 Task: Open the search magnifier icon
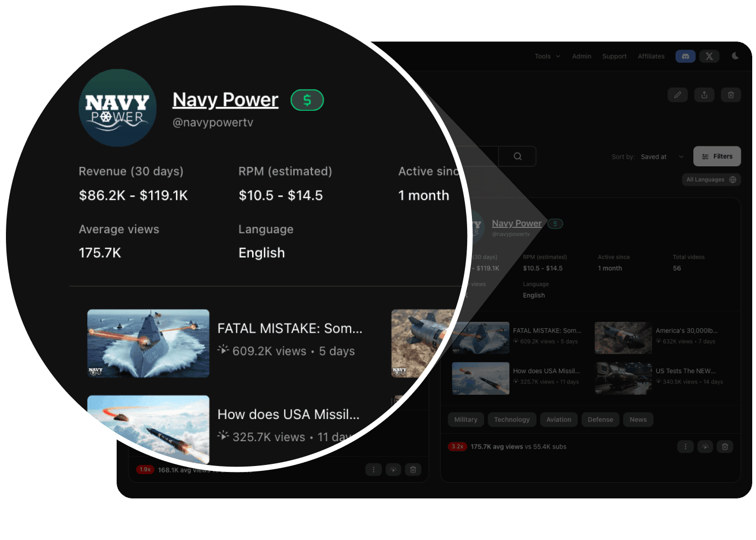click(517, 156)
